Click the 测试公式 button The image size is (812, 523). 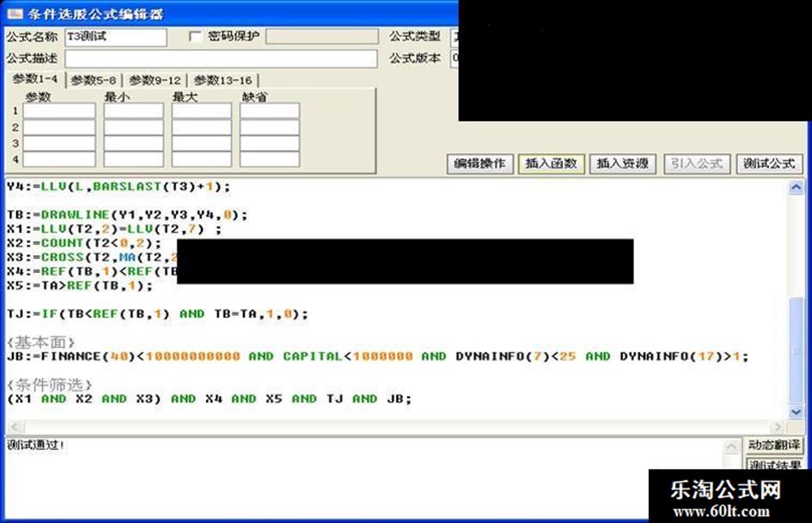(769, 164)
